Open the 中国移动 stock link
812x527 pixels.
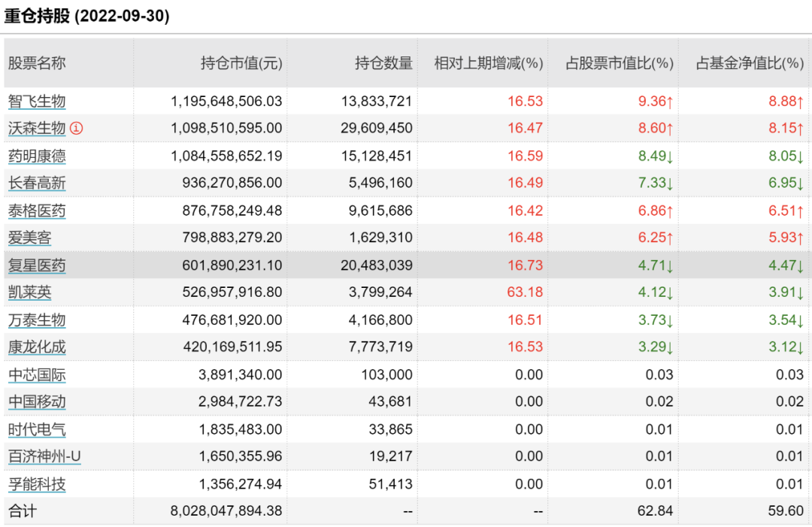point(37,401)
